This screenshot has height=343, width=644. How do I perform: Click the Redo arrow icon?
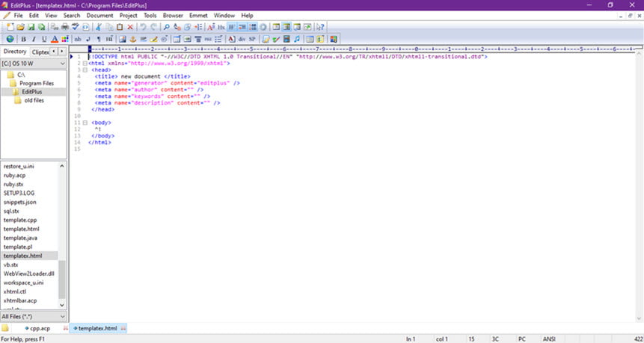(x=153, y=27)
